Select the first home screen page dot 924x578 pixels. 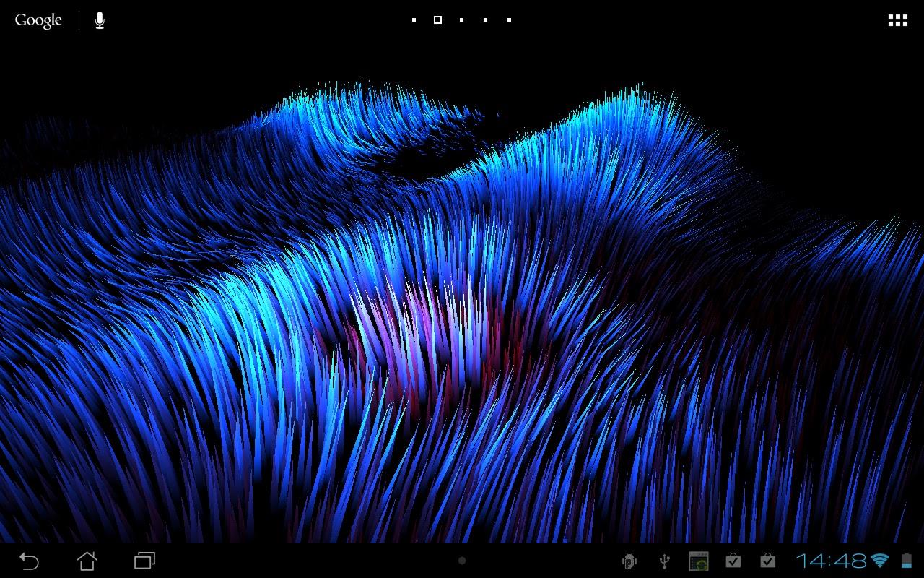click(x=412, y=20)
